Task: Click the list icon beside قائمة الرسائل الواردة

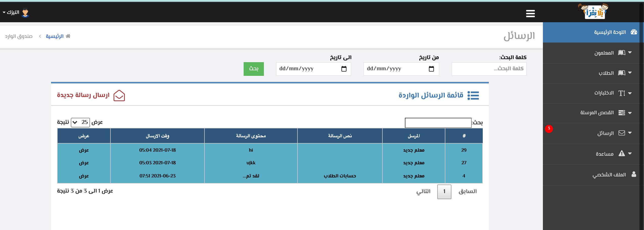Action: click(473, 96)
